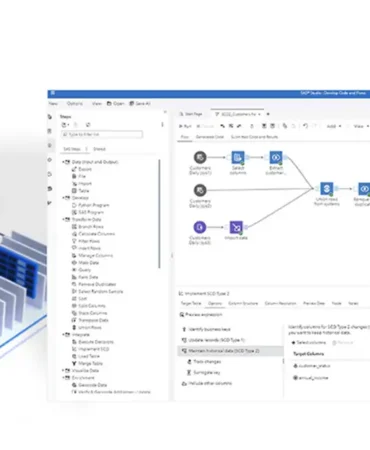
Task: Select the Union rows from systems node
Action: tap(327, 189)
